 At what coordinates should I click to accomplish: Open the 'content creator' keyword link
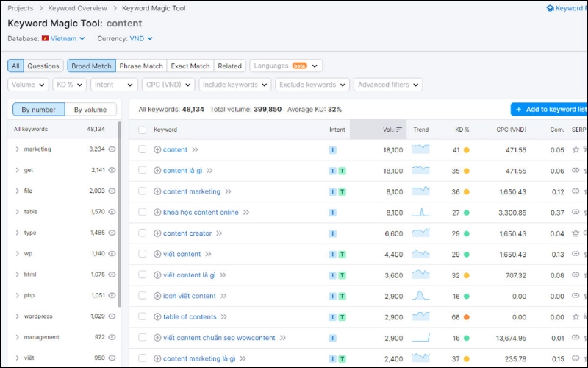click(x=187, y=233)
